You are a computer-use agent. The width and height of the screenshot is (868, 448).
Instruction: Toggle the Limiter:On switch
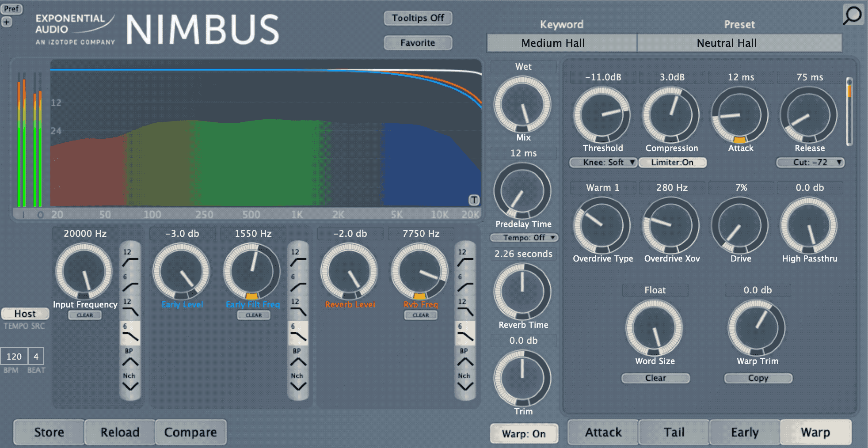tap(672, 162)
